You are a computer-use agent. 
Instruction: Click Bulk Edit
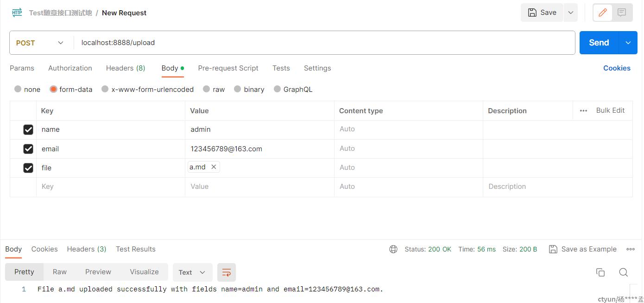610,110
